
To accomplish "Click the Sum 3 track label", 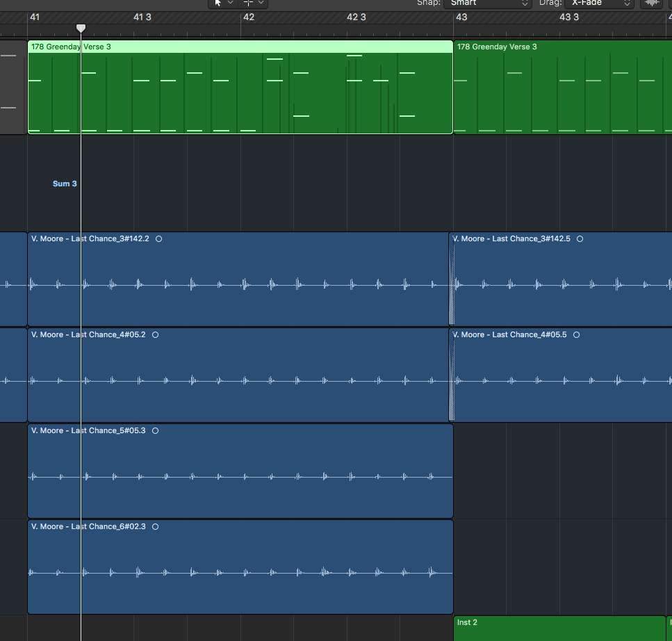I will pyautogui.click(x=65, y=184).
